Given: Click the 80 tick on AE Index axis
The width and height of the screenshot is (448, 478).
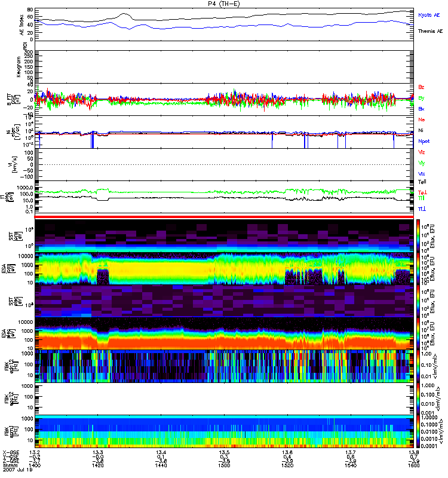Looking at the screenshot, I should 30,10.
